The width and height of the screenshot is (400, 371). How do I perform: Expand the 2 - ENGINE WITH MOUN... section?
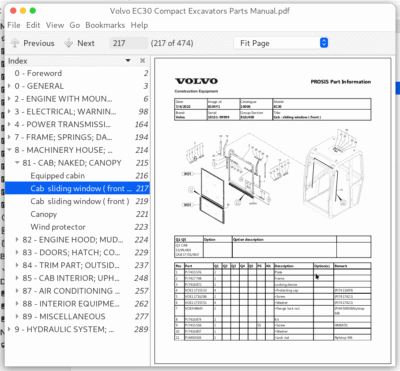[9, 99]
